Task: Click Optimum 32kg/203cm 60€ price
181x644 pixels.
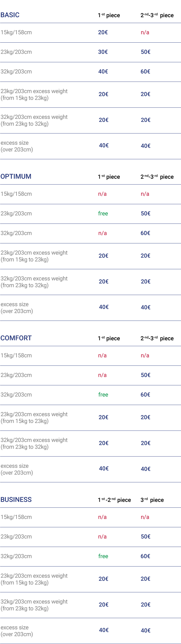Action: [145, 233]
